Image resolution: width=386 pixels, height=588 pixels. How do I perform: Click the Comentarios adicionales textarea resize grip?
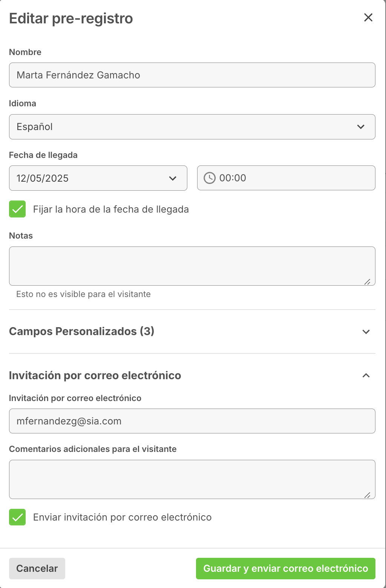(x=367, y=495)
